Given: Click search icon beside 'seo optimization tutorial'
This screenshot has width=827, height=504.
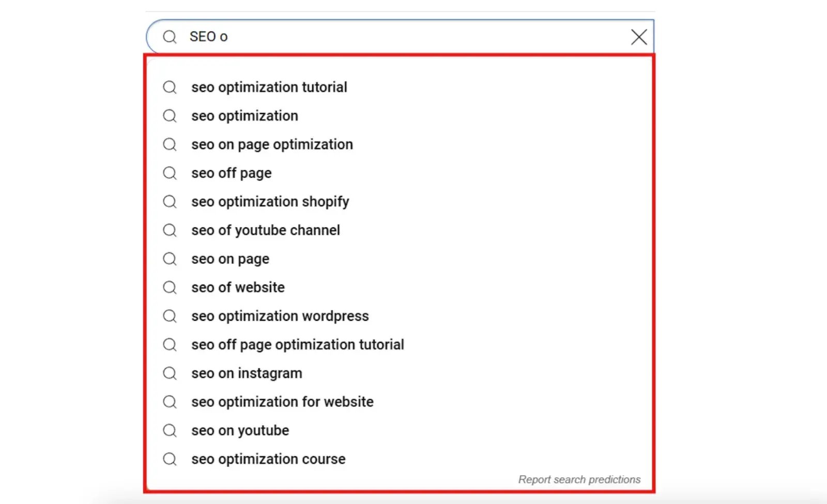Looking at the screenshot, I should pyautogui.click(x=170, y=87).
